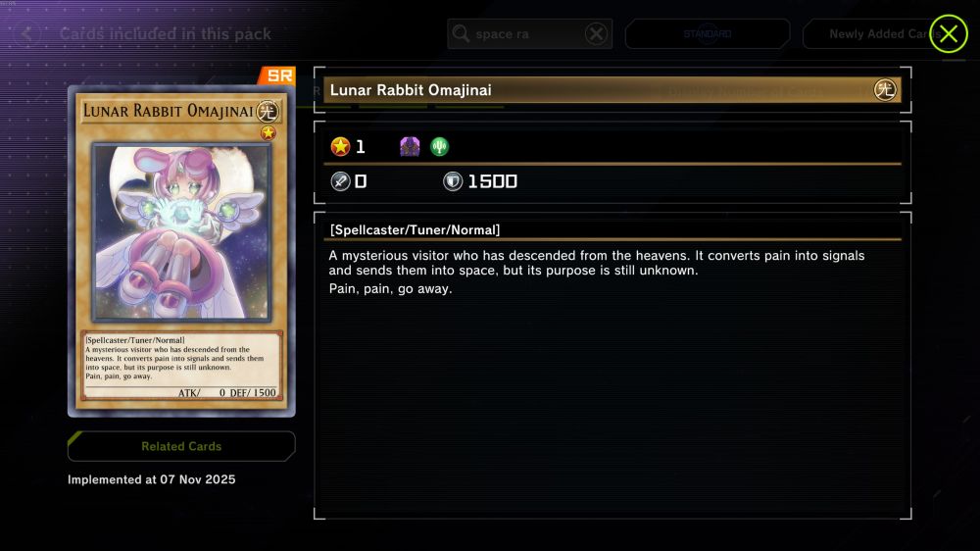Close the card detail overlay
Viewport: 980px width, 551px height.
pos(948,33)
